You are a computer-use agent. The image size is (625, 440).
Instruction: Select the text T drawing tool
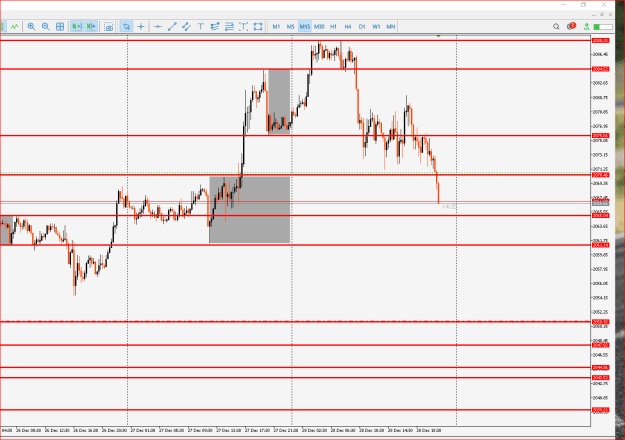[x=200, y=27]
